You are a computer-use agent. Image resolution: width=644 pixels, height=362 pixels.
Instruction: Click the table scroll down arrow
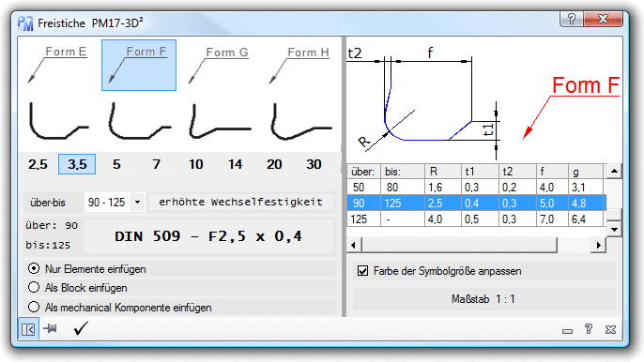point(614,230)
